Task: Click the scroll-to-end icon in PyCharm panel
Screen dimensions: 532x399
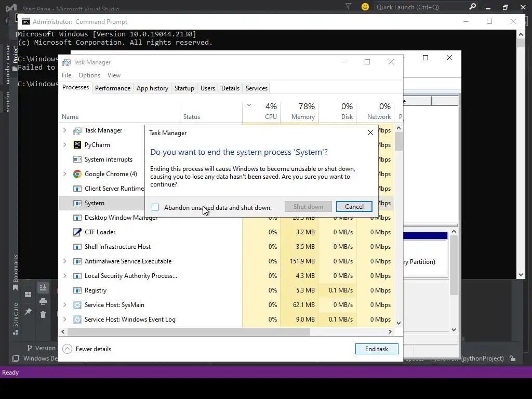Action: coord(43,288)
